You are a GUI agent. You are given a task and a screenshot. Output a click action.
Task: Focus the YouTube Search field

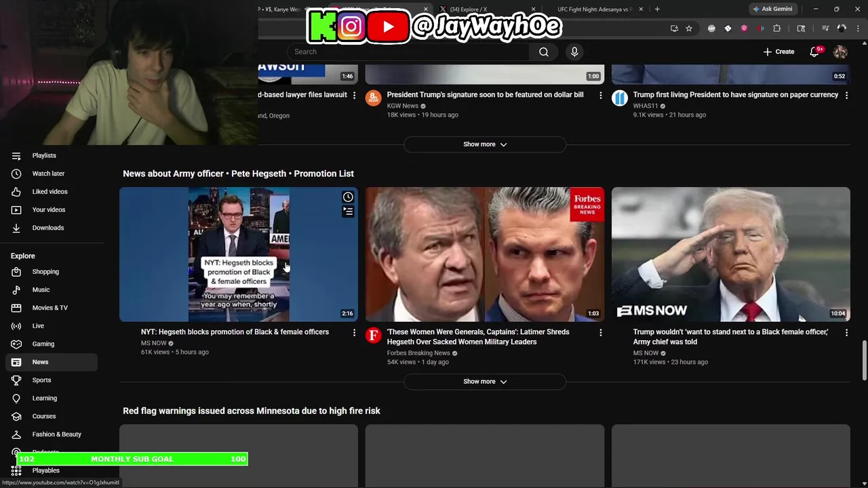click(x=409, y=52)
